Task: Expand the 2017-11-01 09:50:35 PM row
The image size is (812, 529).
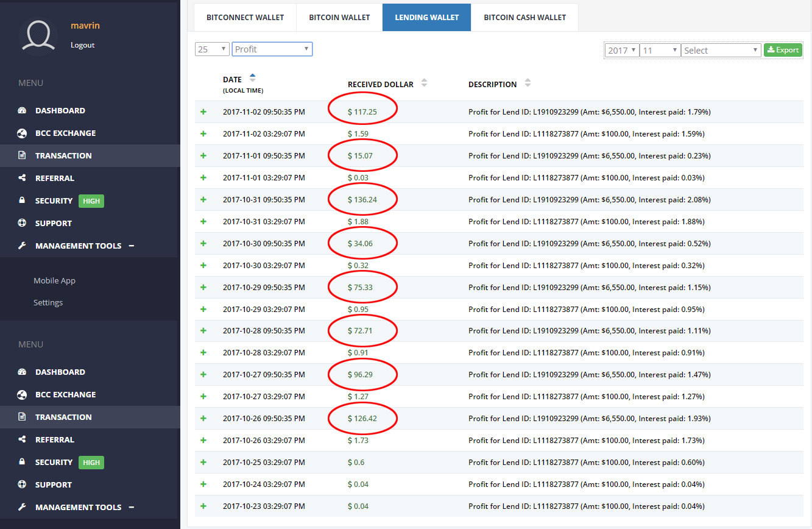Action: coord(203,156)
